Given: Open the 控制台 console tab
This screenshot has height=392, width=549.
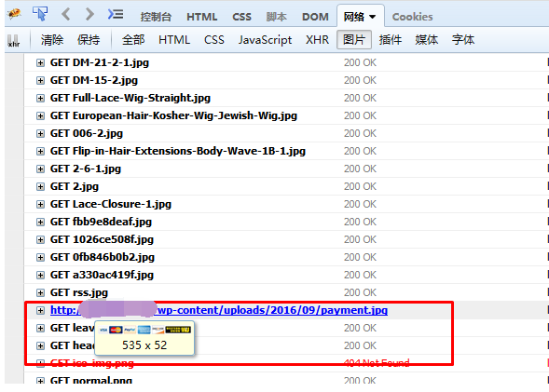Looking at the screenshot, I should pyautogui.click(x=156, y=17).
